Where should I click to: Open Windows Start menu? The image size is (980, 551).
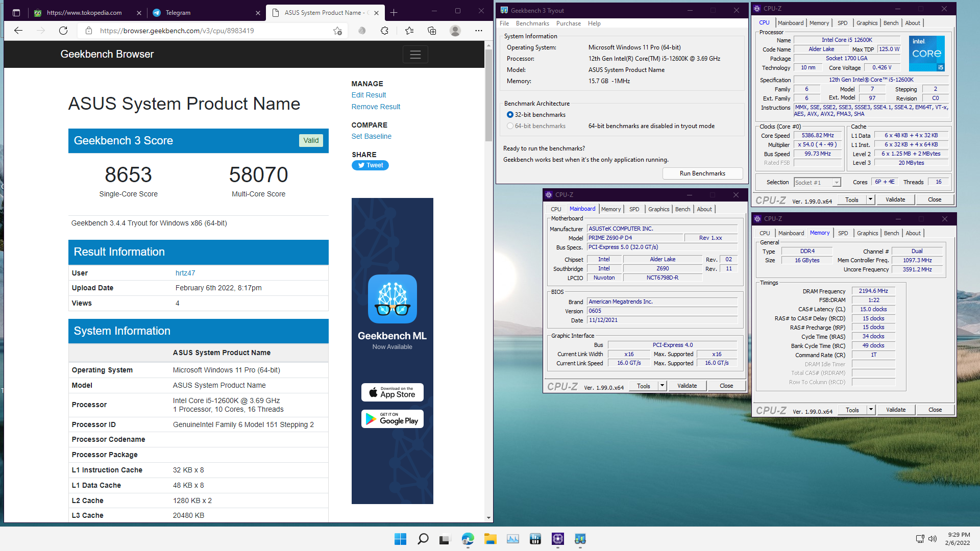[x=401, y=539]
